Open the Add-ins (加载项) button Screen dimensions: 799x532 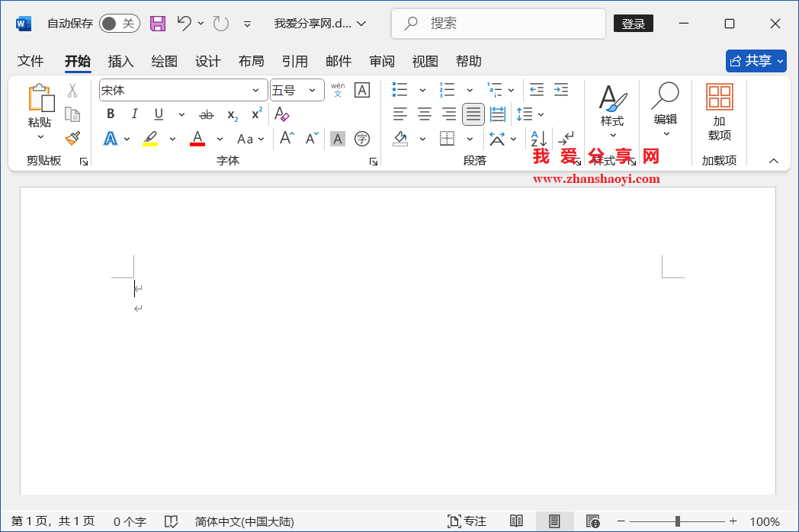(x=719, y=113)
